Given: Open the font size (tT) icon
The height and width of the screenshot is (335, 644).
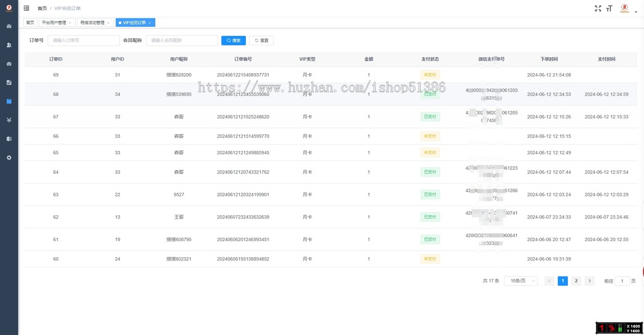Looking at the screenshot, I should (x=609, y=8).
